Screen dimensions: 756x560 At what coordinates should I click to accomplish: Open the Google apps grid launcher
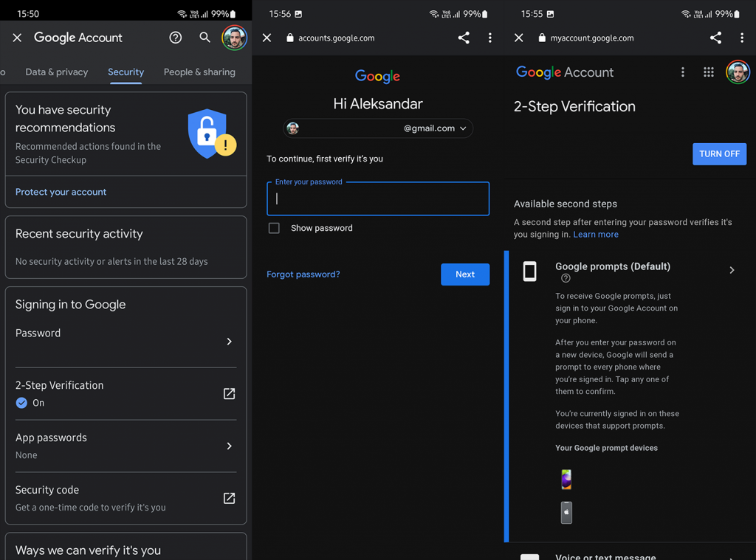click(709, 72)
